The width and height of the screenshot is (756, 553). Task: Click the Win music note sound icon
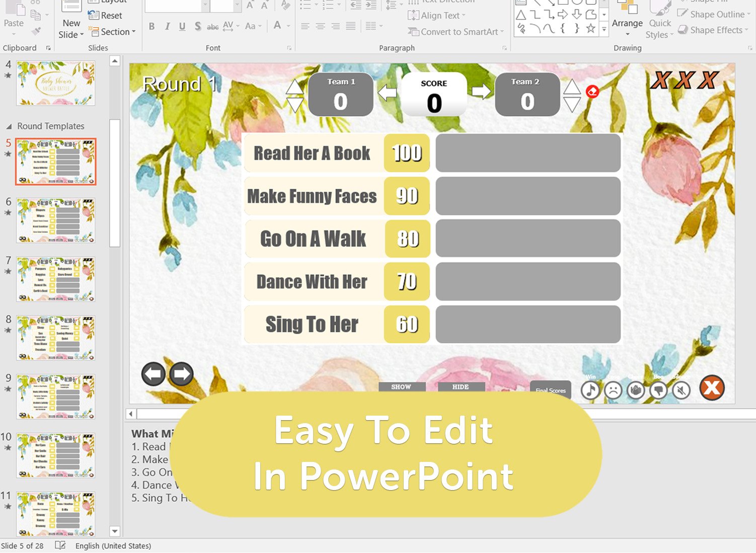(590, 390)
